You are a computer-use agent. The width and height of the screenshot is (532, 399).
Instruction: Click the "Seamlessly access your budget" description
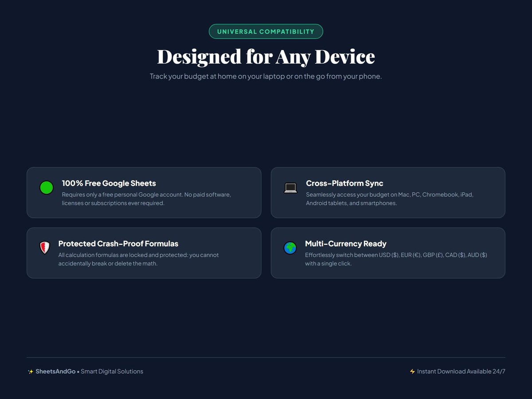(x=390, y=199)
